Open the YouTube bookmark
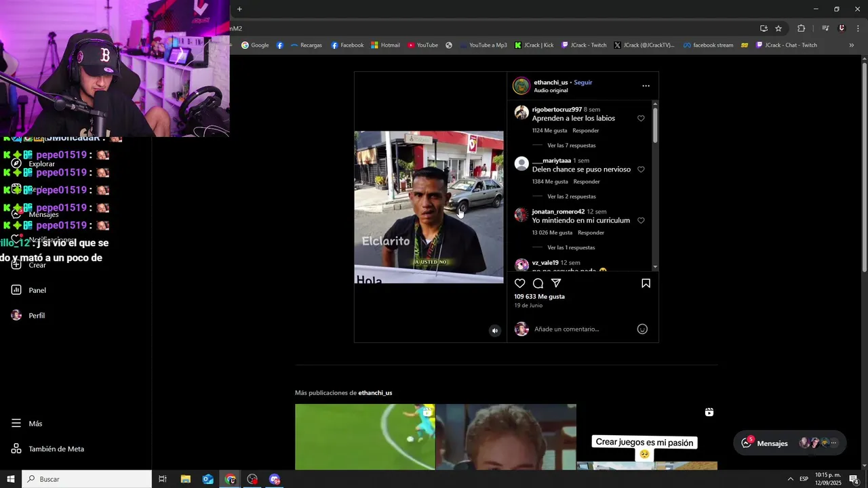Screen dimensions: 868x488 tap(422, 45)
